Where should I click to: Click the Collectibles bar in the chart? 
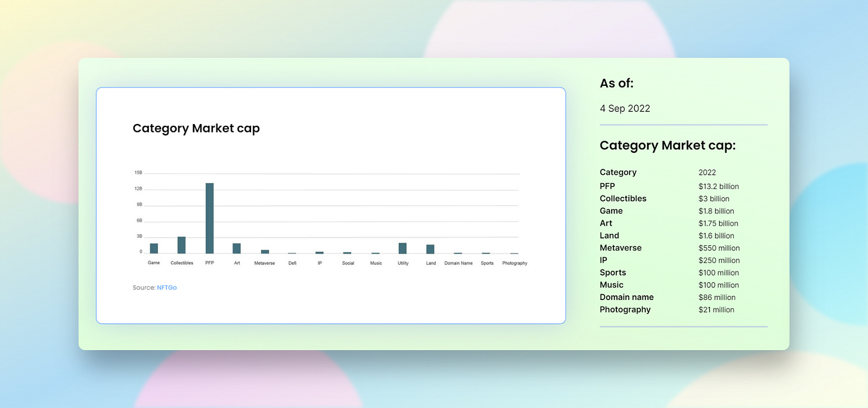pos(182,245)
